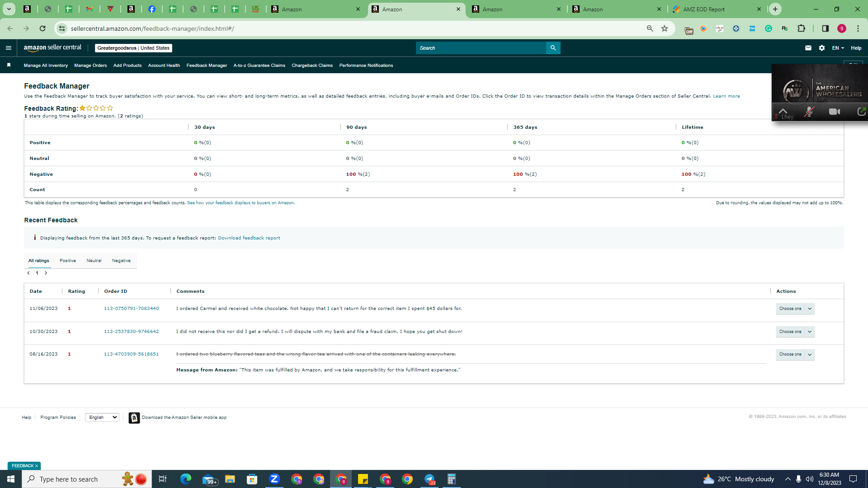Open Account Health menu item
The image size is (868, 488).
(x=164, y=66)
